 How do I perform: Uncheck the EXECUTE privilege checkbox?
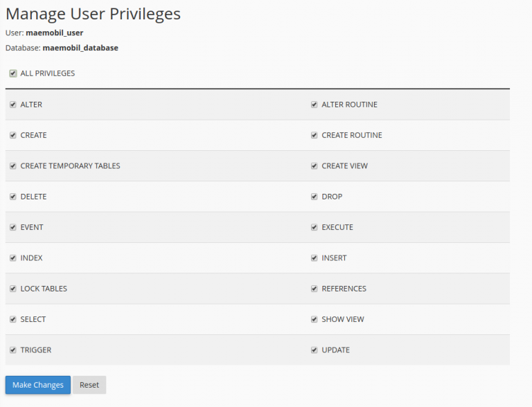pos(314,227)
